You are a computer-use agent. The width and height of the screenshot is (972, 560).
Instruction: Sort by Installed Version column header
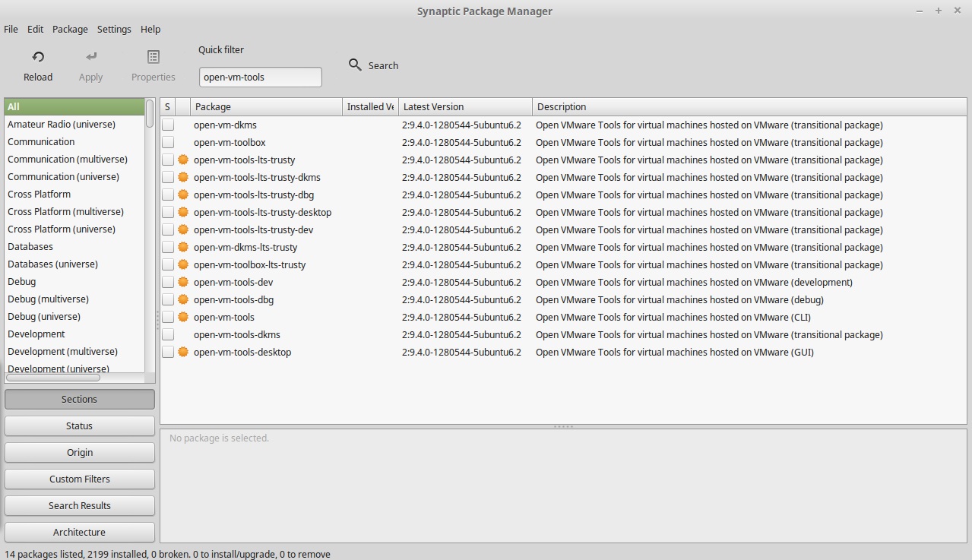click(370, 106)
